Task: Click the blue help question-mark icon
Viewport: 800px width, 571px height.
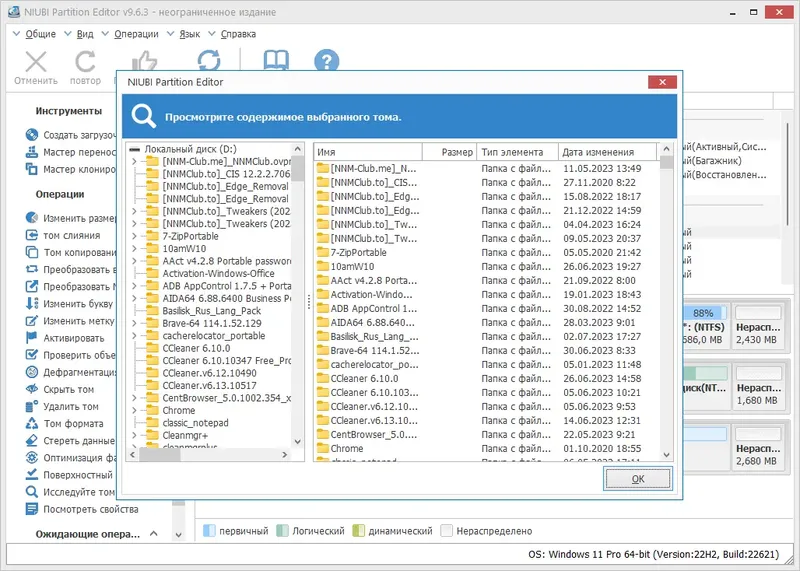Action: (x=327, y=60)
